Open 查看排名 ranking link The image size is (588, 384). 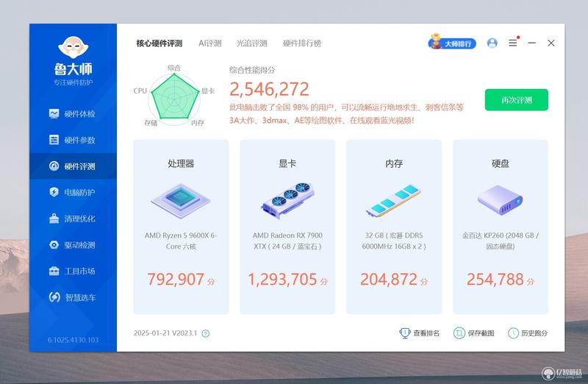click(420, 333)
